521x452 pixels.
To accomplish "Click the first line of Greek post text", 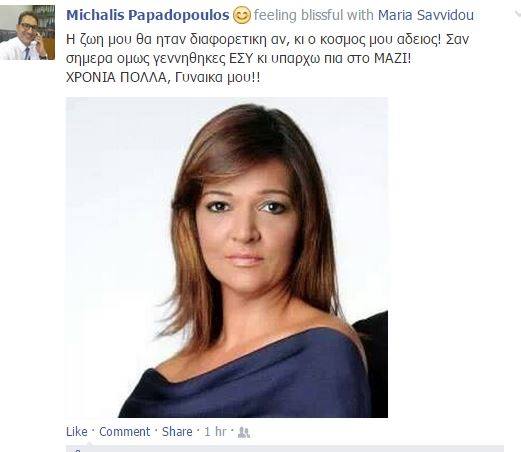I will coord(267,40).
